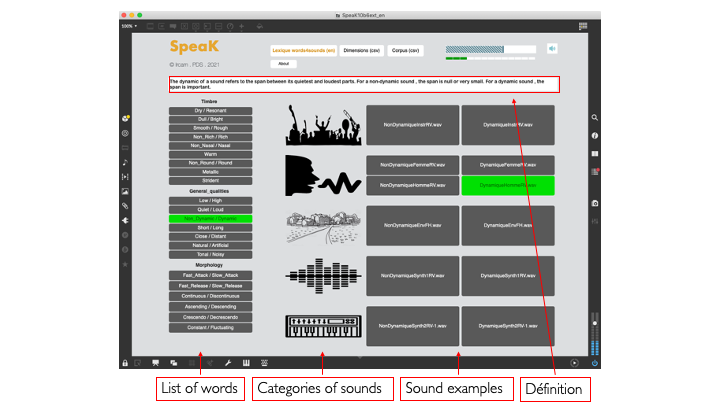Play NonDynamiqueSynth2RV-1.wav sound example
Screen dimensions: 720x405
click(412, 326)
